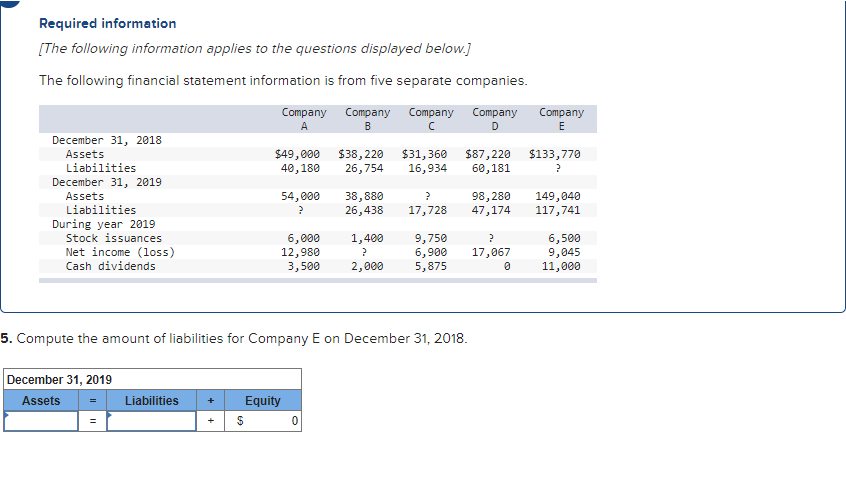Click the Cash dividends row label
846x497 pixels.
[x=111, y=267]
